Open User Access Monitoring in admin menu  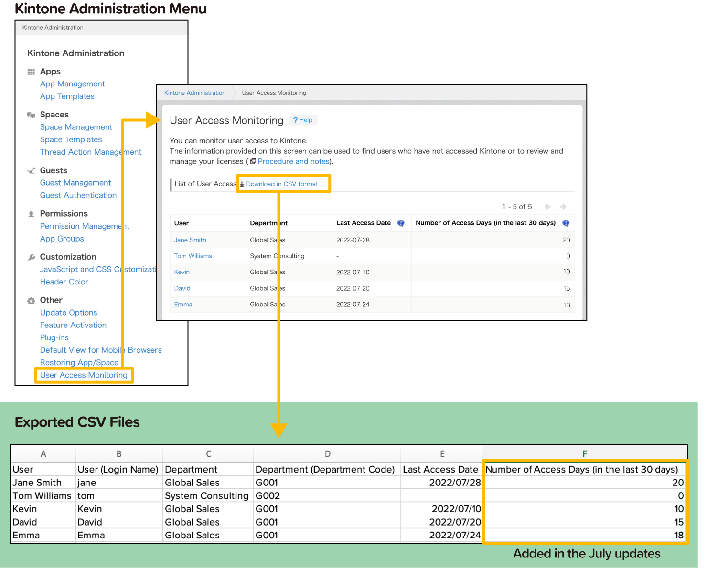[84, 375]
